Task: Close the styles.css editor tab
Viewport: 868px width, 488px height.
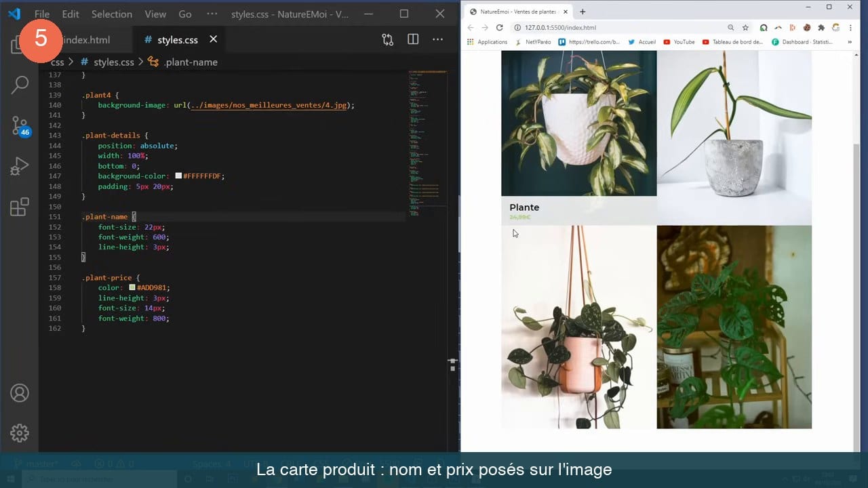Action: [213, 39]
